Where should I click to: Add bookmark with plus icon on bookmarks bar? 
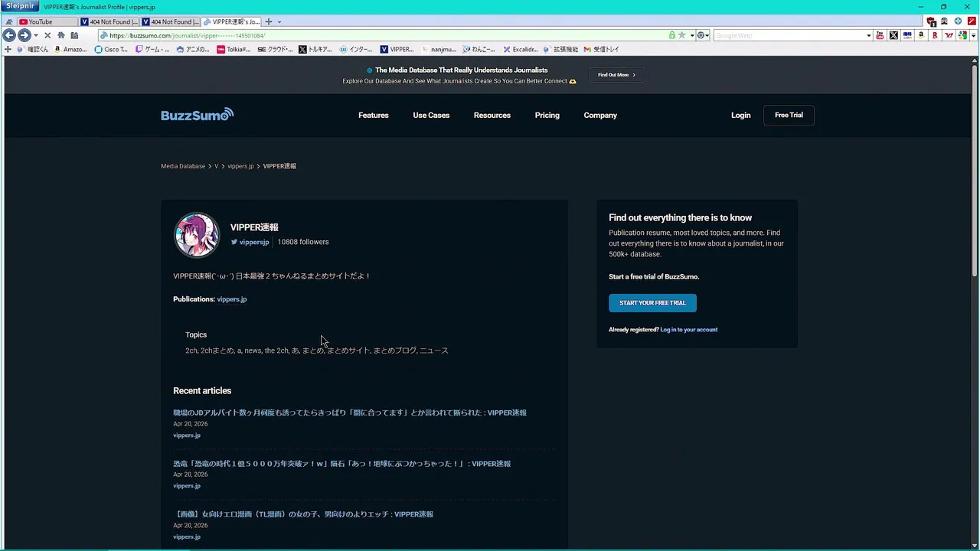(8, 49)
